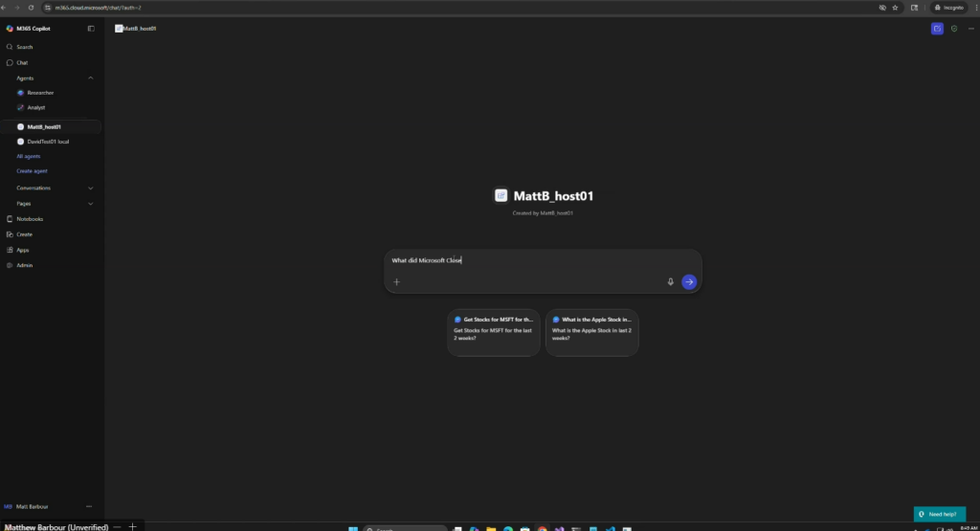980x531 pixels.
Task: Click the green shield protection icon
Action: tap(954, 29)
